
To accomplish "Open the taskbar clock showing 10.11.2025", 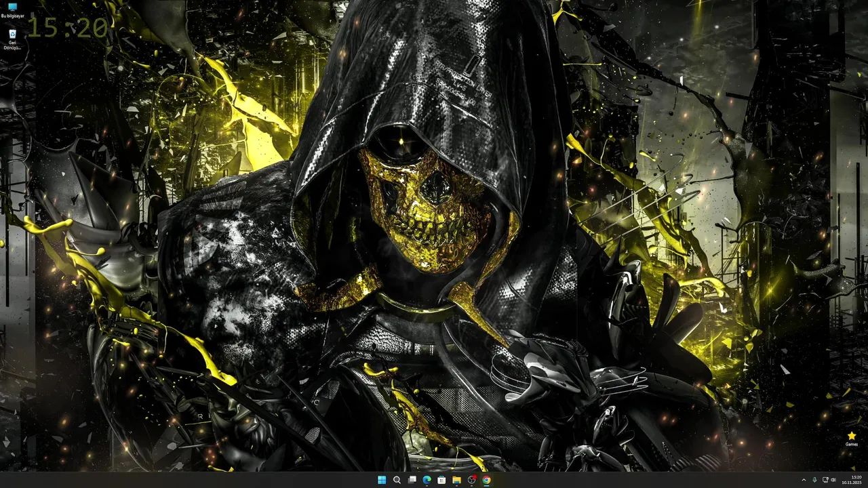I will (852, 480).
